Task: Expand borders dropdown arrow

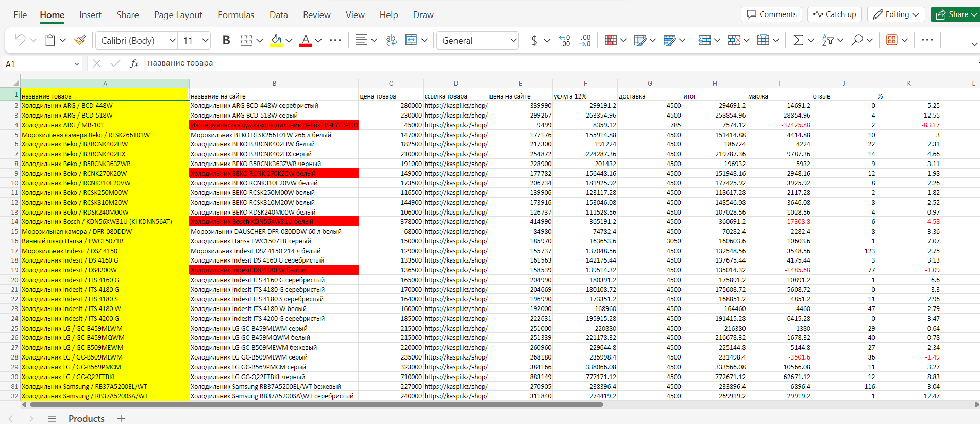Action: (x=260, y=40)
